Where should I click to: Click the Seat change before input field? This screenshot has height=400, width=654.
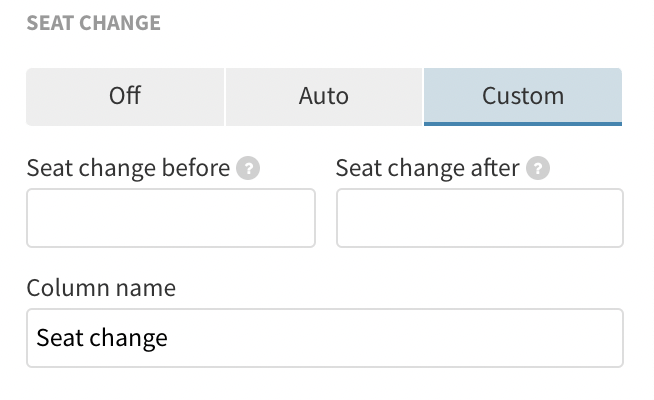pyautogui.click(x=171, y=218)
